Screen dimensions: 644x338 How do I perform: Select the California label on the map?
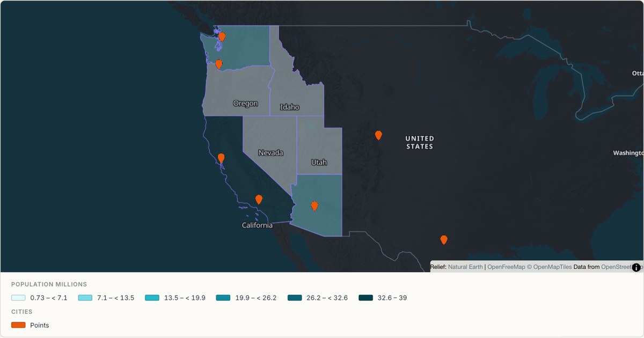click(257, 225)
